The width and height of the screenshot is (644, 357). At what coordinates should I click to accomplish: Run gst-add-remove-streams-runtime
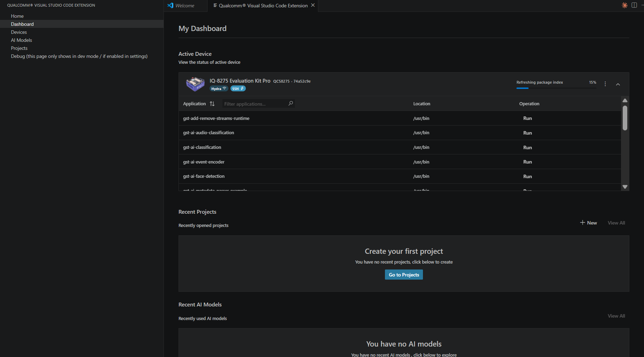tap(528, 119)
